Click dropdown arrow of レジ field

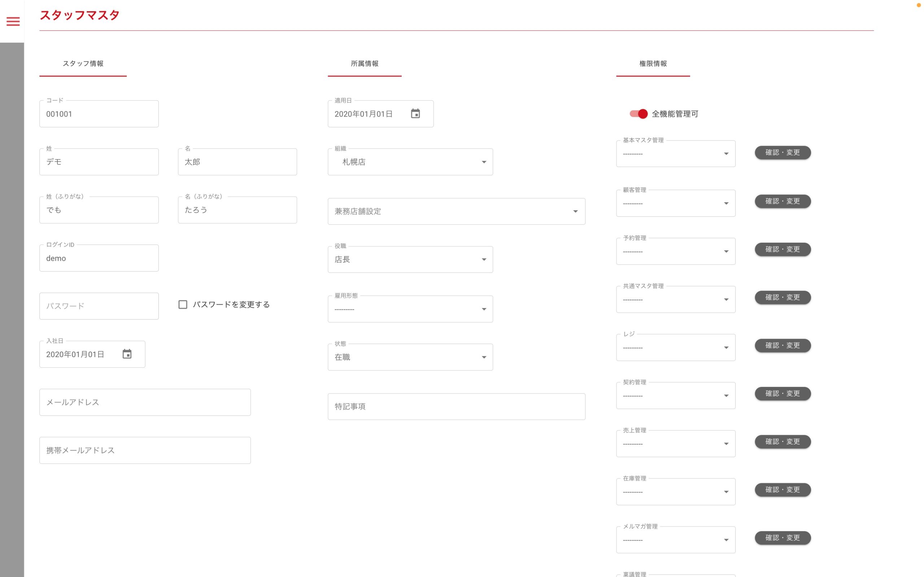(x=726, y=348)
